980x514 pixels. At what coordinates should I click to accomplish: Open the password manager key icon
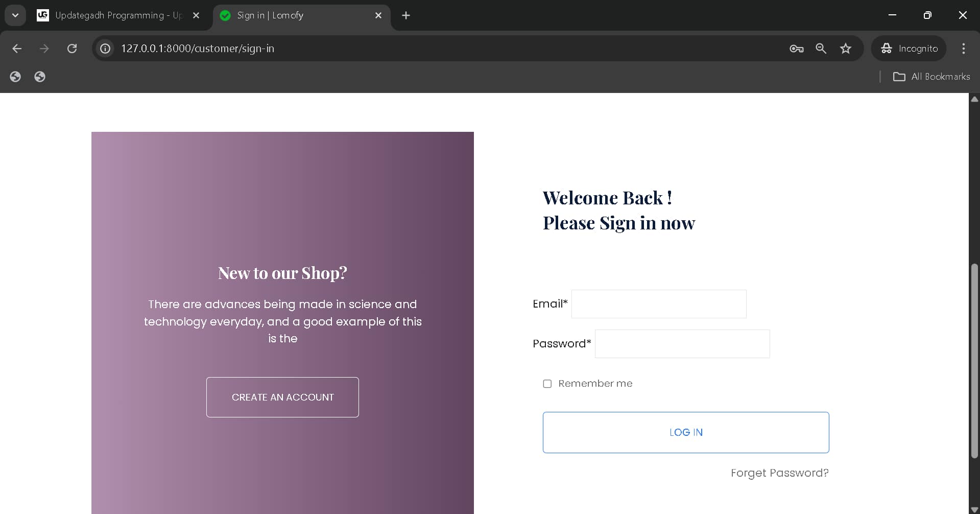tap(796, 49)
